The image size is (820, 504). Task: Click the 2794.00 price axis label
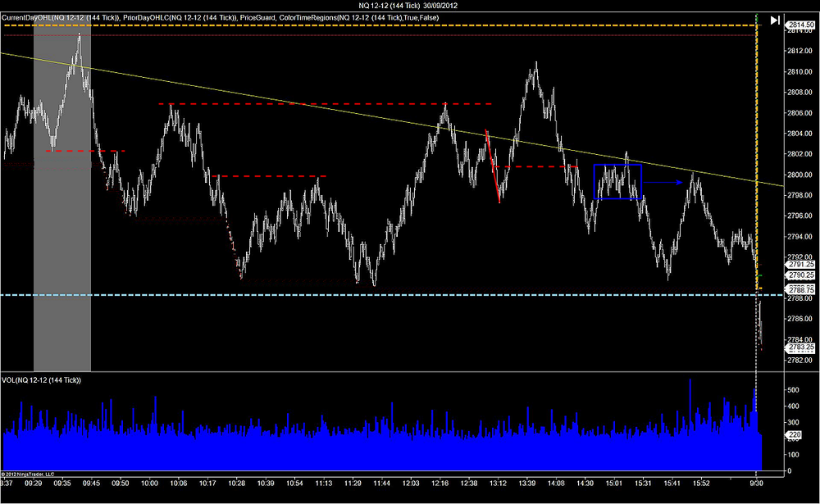click(799, 236)
